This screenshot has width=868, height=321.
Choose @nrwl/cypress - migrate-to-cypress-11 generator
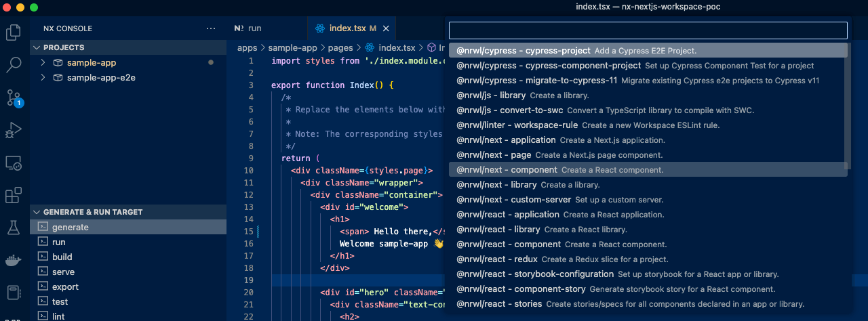click(x=648, y=81)
